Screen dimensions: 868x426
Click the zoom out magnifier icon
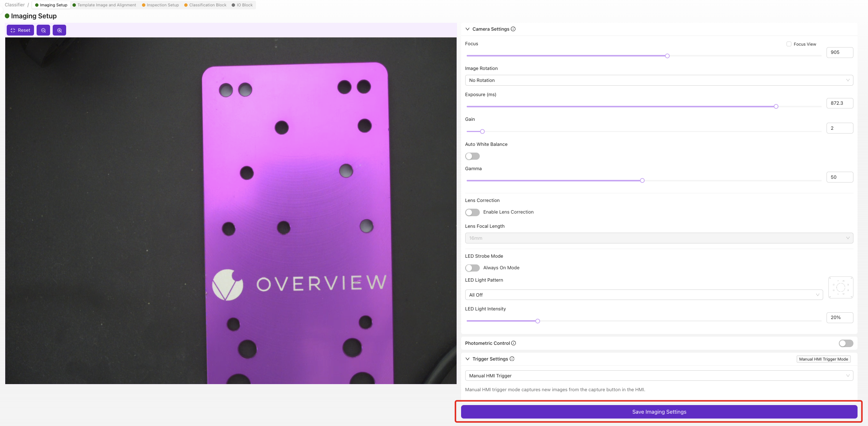(x=43, y=30)
